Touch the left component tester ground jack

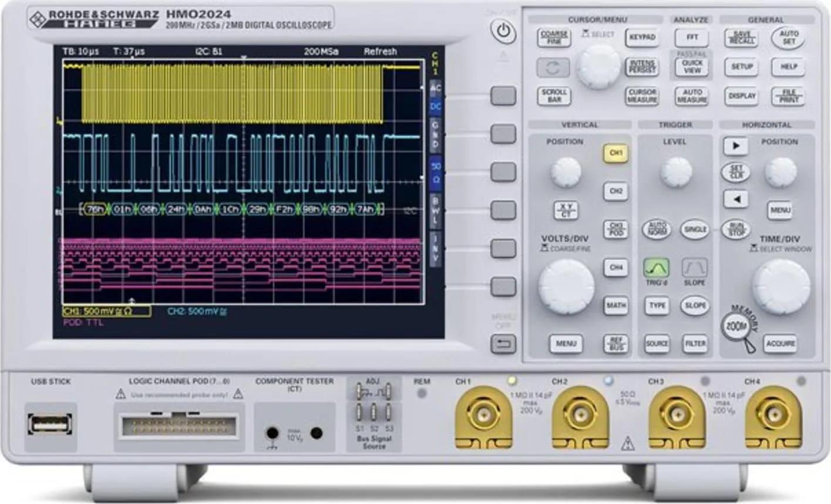click(x=272, y=434)
